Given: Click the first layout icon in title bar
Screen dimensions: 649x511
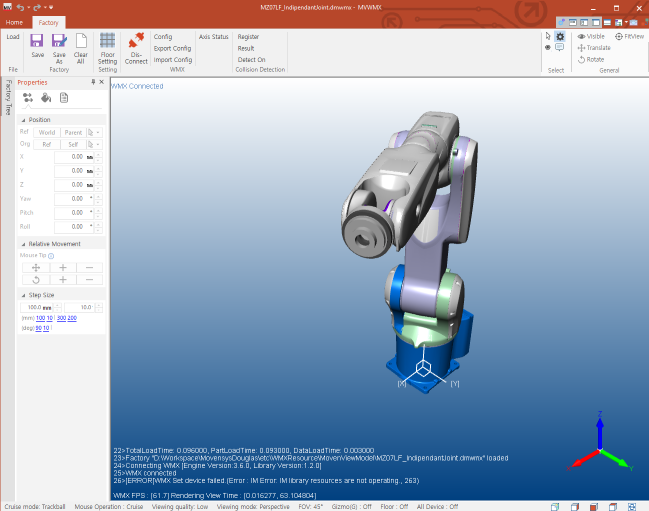Looking at the screenshot, I should click(x=573, y=22).
